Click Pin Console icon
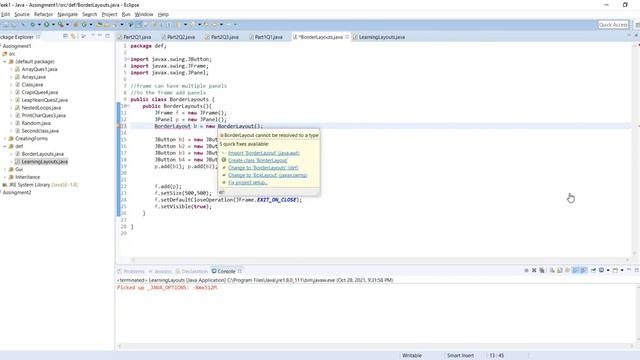Viewport: 640px width, 360px height. (x=593, y=271)
